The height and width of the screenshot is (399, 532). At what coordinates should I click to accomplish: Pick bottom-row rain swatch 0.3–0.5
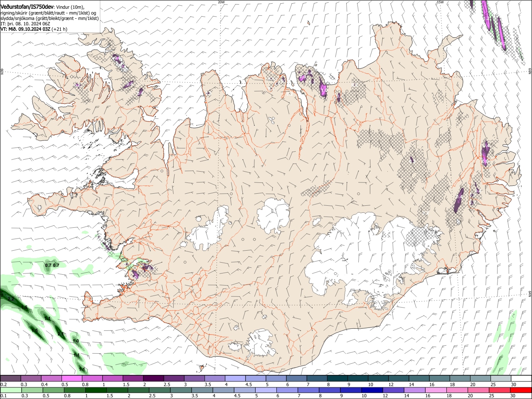pos(32,390)
